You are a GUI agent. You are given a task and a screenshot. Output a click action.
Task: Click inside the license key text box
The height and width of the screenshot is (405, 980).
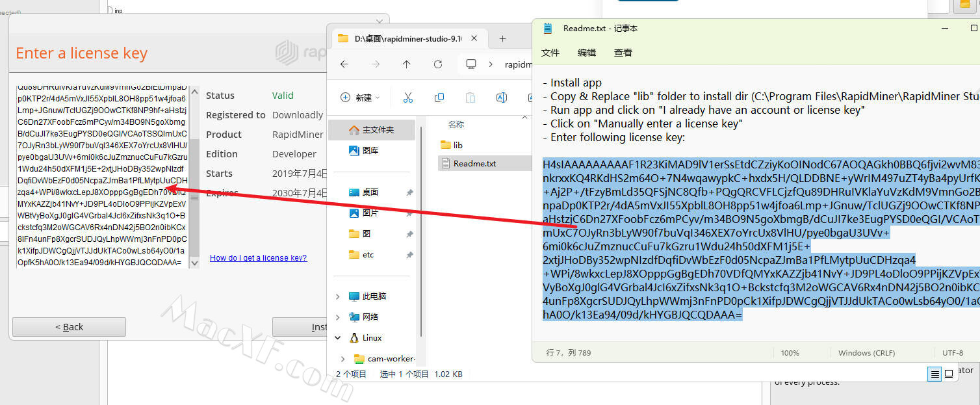[x=102, y=176]
